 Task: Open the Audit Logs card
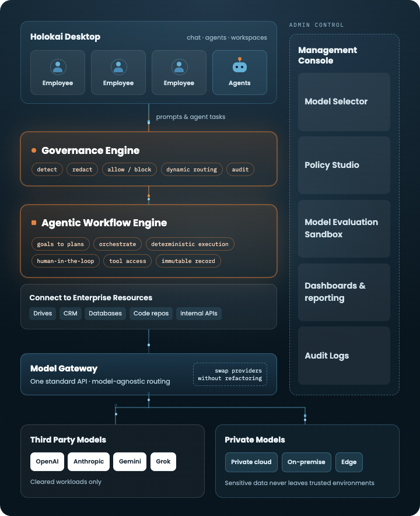pyautogui.click(x=344, y=356)
